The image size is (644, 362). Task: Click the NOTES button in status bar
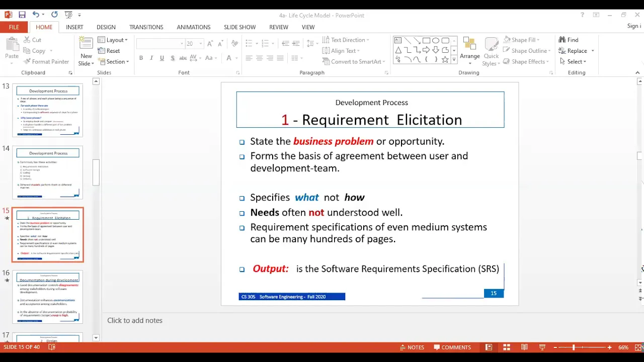[412, 347]
